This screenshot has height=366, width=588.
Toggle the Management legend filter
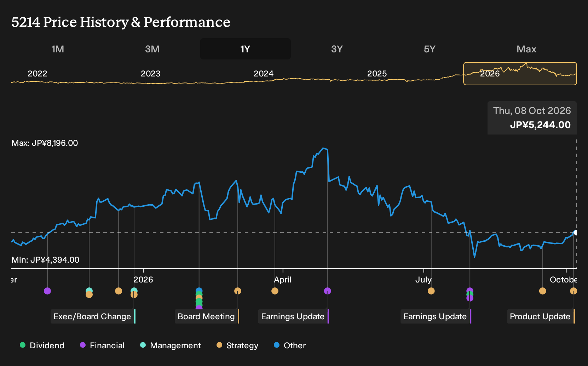(x=171, y=345)
